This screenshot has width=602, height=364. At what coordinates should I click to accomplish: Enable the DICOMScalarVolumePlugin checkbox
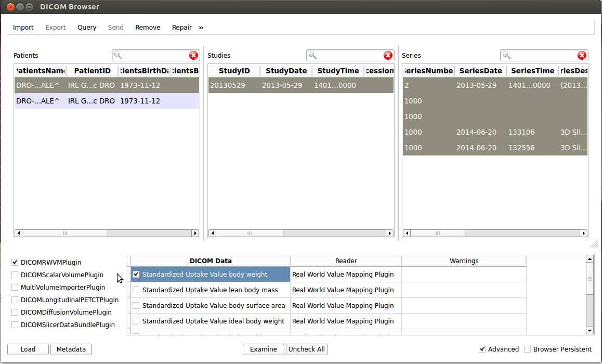(15, 275)
